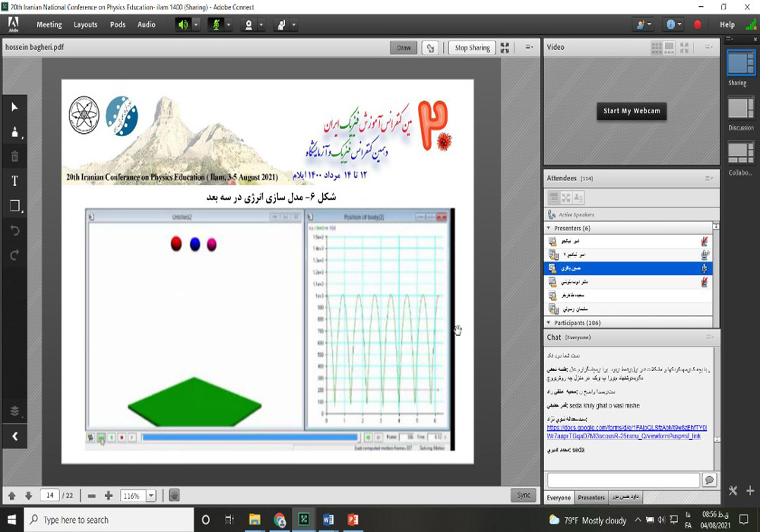
Task: Click the chat message input field
Action: [623, 480]
